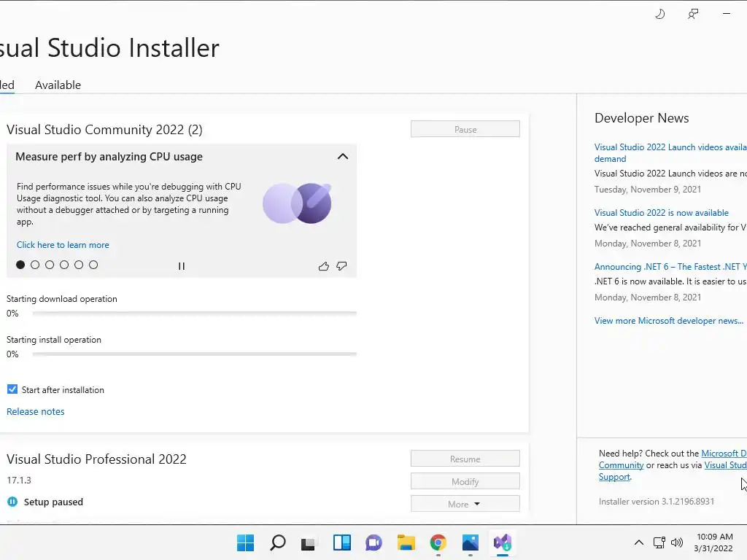Open the Microsoft Developer Community link
747x560 pixels.
pyautogui.click(x=724, y=454)
